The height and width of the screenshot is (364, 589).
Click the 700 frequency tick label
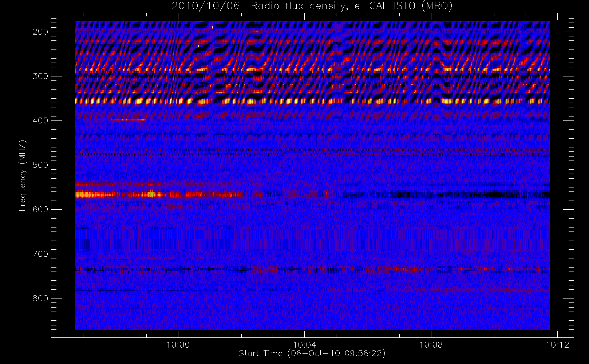[40, 254]
